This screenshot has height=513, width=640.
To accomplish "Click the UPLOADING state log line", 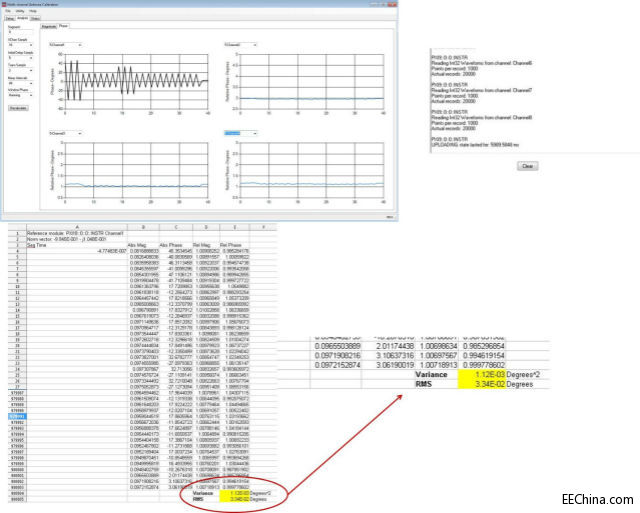I will (475, 145).
